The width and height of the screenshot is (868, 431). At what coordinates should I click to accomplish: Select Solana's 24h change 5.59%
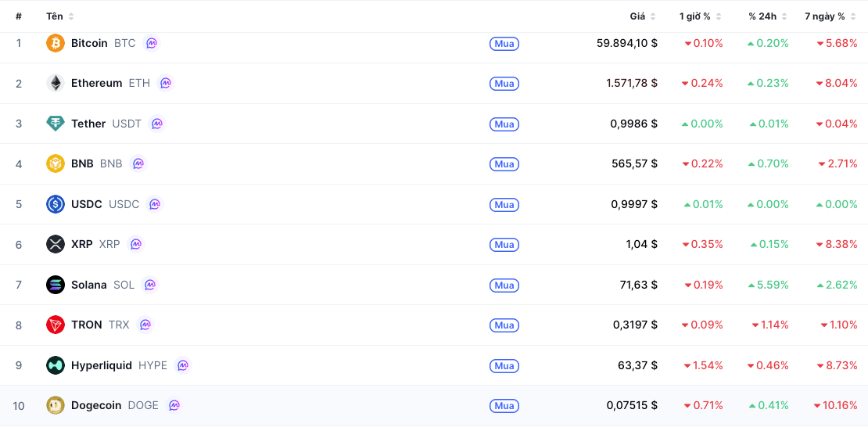[x=768, y=285]
